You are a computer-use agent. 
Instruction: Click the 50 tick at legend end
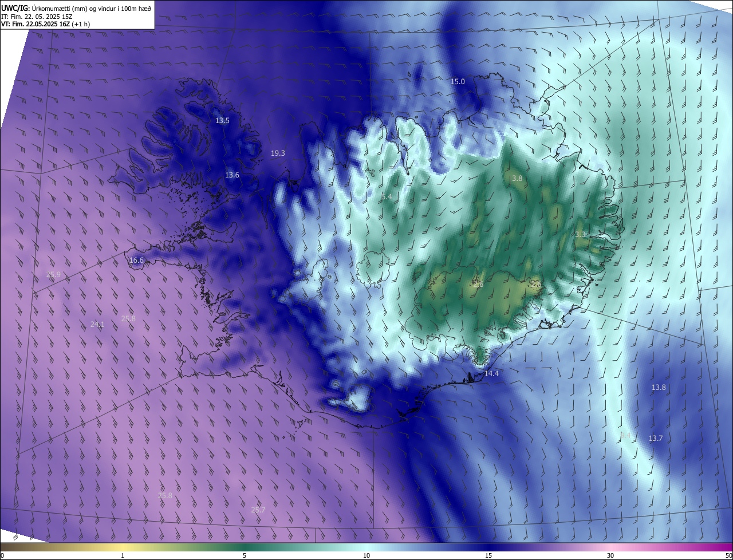728,555
